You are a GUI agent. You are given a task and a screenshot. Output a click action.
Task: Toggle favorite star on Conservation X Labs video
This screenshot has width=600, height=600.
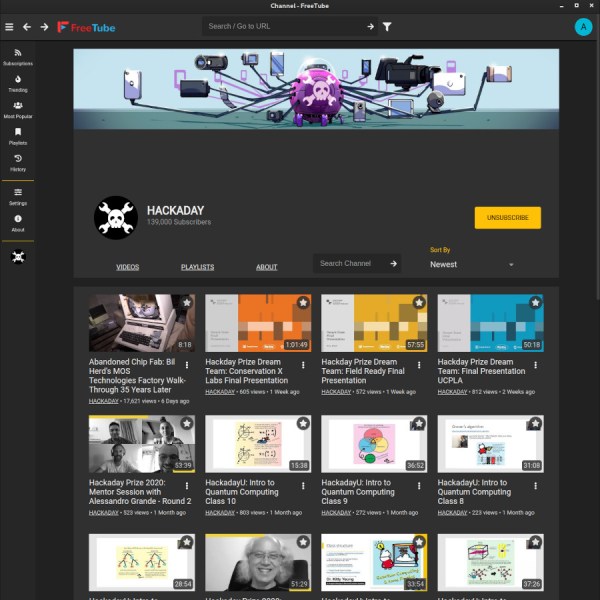click(x=303, y=303)
